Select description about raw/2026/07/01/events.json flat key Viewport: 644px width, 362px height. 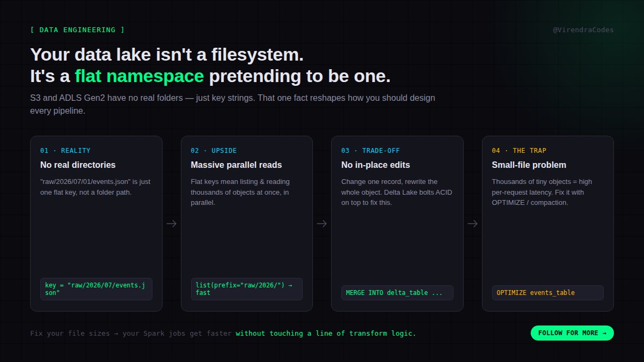point(96,187)
